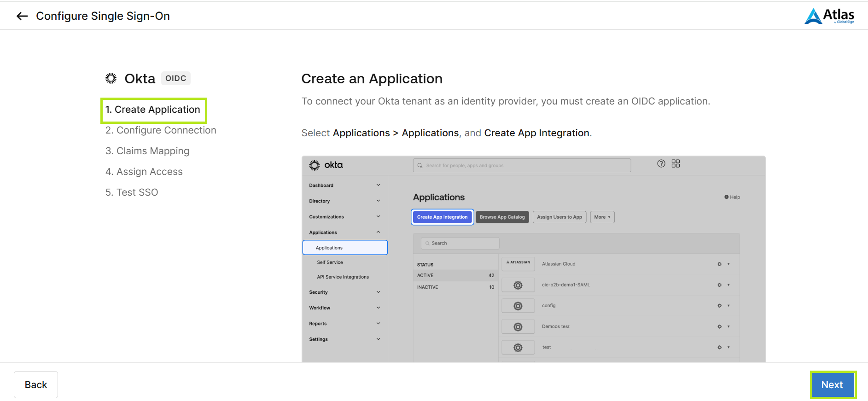
Task: Click the Demoos test app name
Action: (556, 326)
